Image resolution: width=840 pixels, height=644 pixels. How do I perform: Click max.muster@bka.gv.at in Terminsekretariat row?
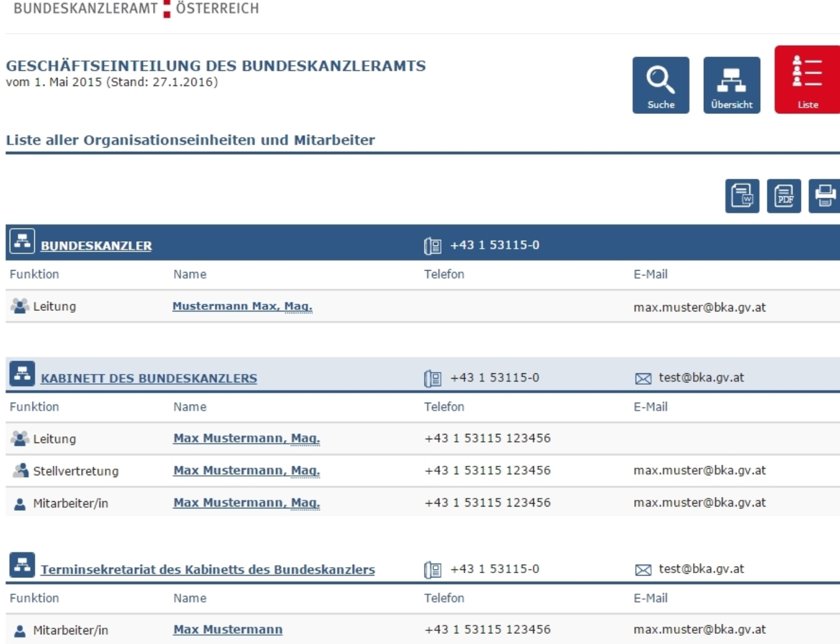[x=700, y=630]
